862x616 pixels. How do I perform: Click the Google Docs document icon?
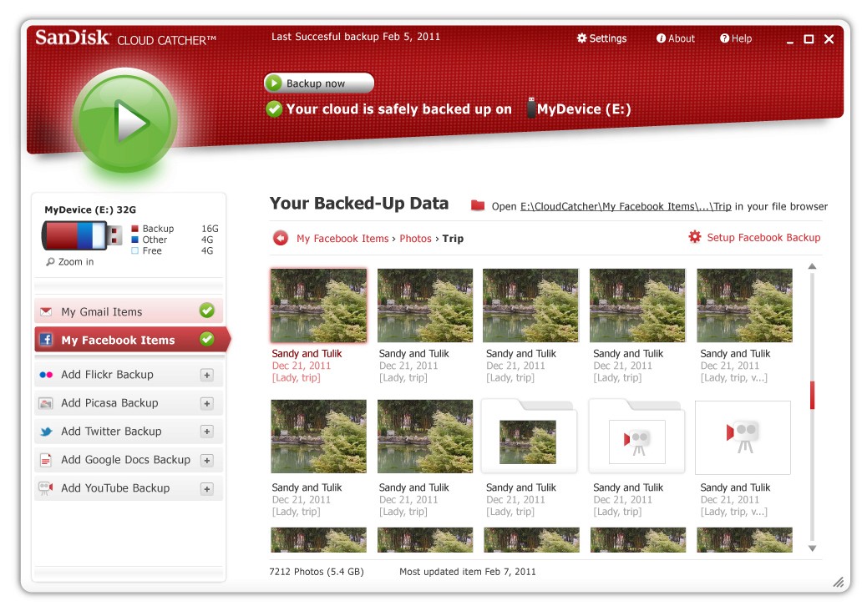point(46,460)
